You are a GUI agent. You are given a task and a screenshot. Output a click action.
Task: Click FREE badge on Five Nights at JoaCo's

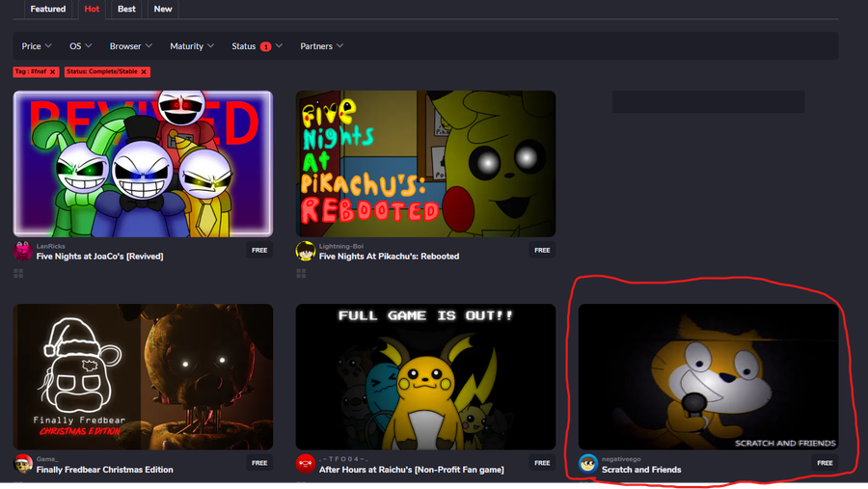click(259, 251)
